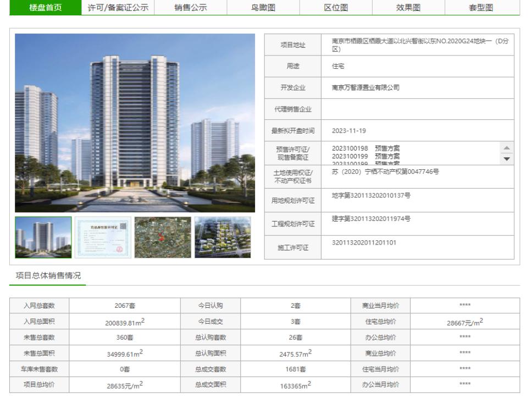Go to 效果图 tab
The width and height of the screenshot is (532, 398).
point(408,8)
